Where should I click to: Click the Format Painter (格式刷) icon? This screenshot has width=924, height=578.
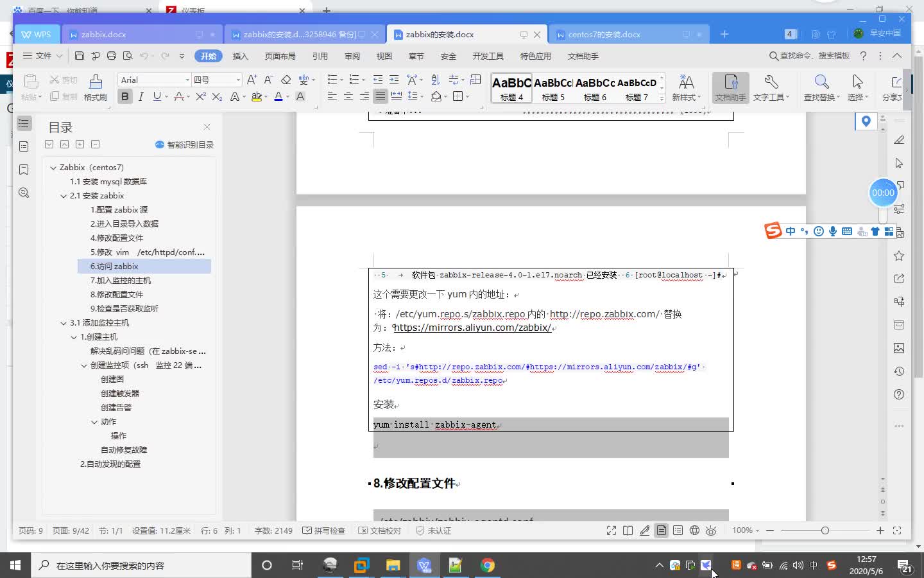95,87
